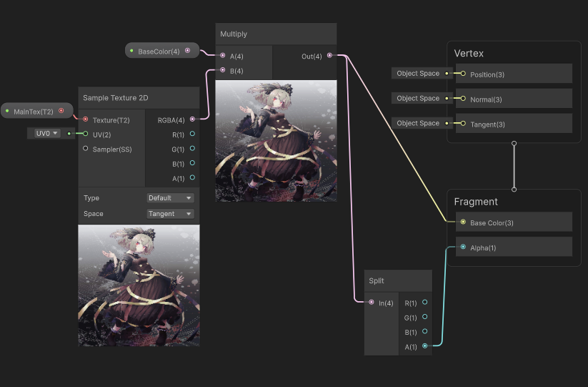
Task: Click the Normal(3) block label
Action: point(486,99)
